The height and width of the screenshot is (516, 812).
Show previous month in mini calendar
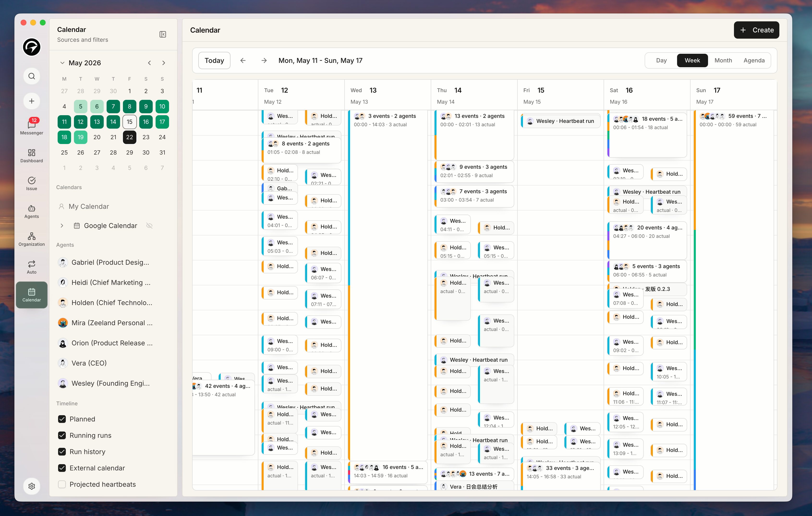[x=149, y=63]
